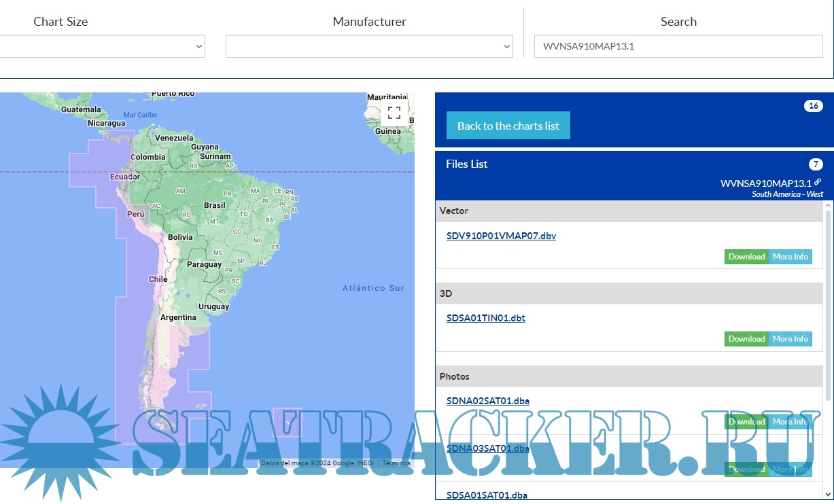The height and width of the screenshot is (504, 834).
Task: Open the SDV910P01VMAP07.dbv file link
Action: point(500,236)
